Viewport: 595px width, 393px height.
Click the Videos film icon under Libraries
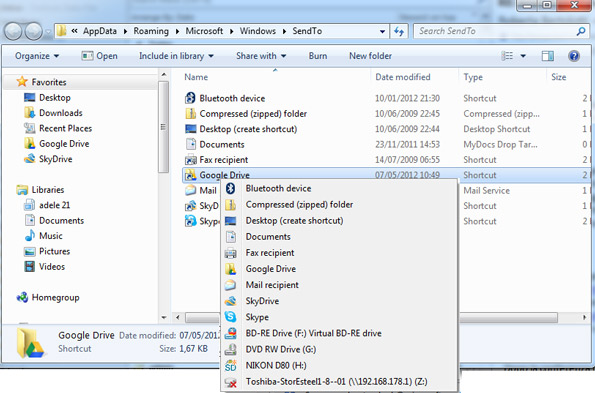point(30,266)
